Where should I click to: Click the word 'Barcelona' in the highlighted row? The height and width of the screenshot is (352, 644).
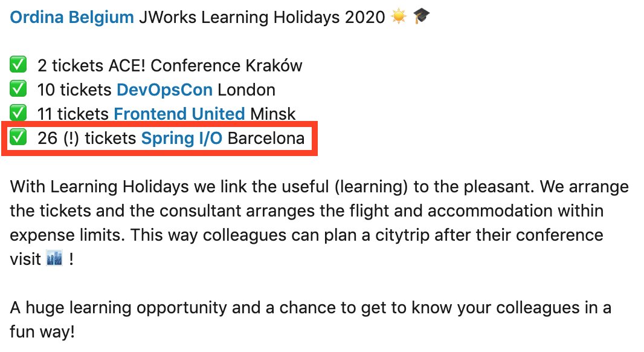[x=266, y=139]
